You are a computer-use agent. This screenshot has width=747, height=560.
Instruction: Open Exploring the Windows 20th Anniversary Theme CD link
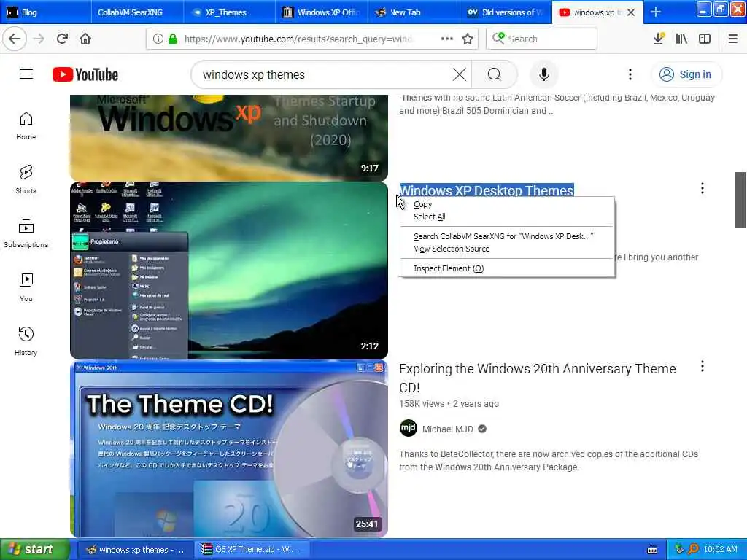click(x=538, y=378)
